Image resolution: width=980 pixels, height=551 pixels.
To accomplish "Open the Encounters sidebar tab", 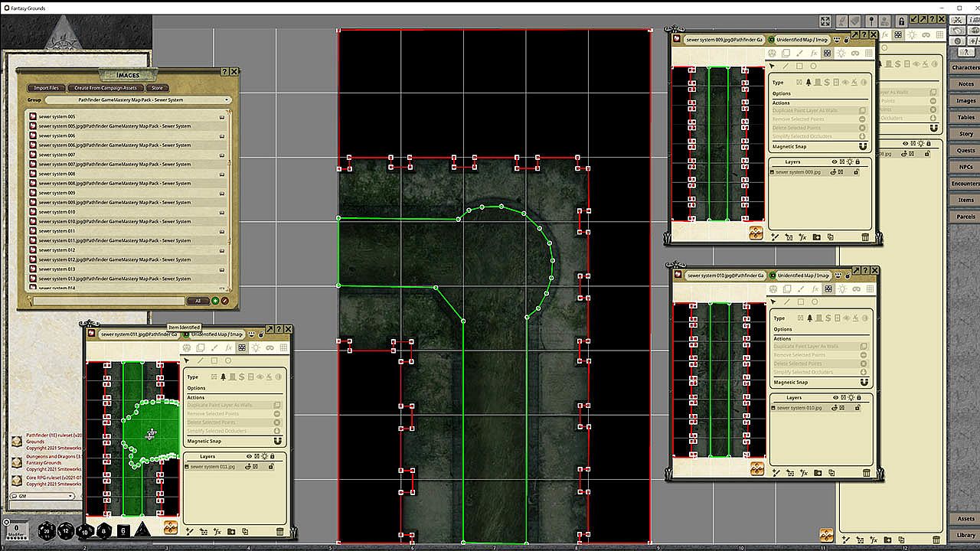I will (x=965, y=184).
